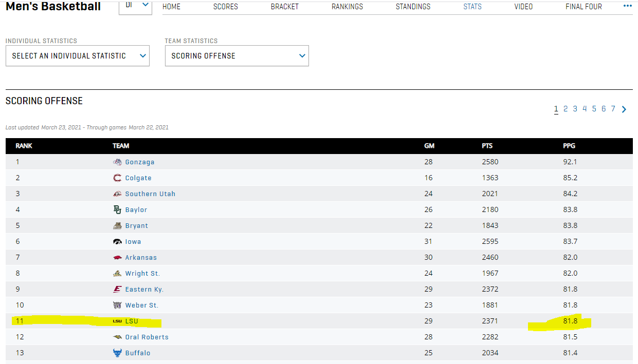
Task: Go to page 4 of results
Action: click(585, 109)
